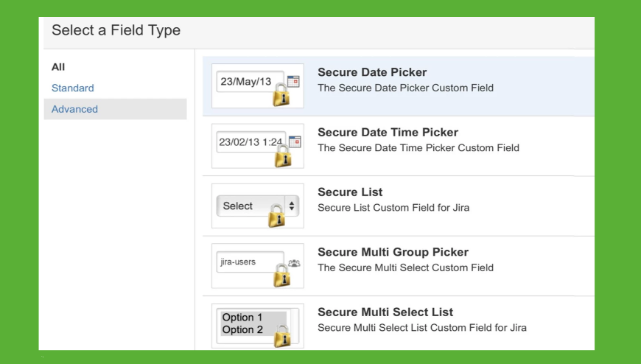Viewport: 641px width, 364px height.
Task: Select the Secure Multi Select List title
Action: 385,312
